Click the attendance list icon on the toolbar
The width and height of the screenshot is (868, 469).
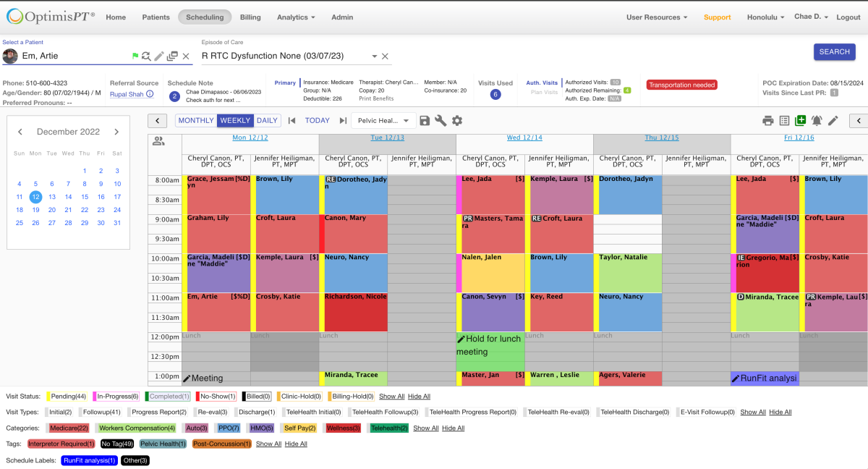point(783,121)
